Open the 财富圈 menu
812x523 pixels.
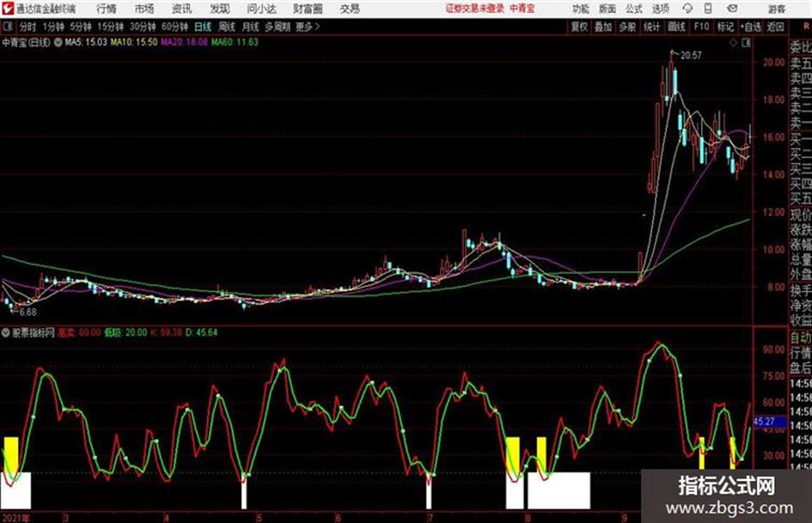(x=308, y=9)
